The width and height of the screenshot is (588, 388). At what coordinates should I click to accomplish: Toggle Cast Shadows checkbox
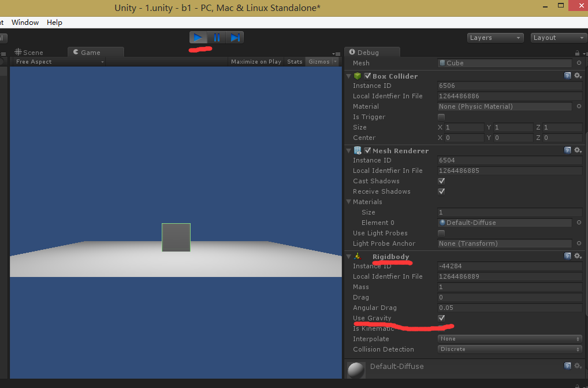click(x=441, y=181)
